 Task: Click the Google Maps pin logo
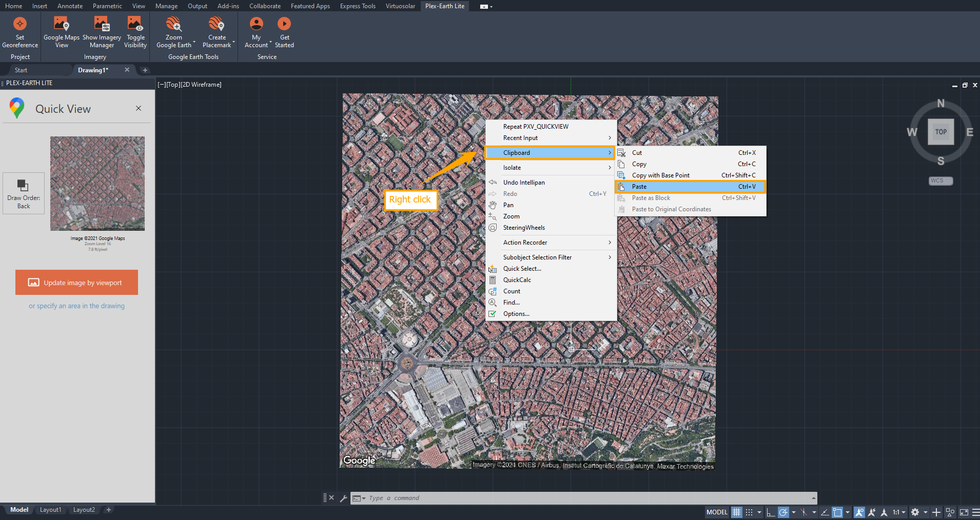[x=17, y=108]
